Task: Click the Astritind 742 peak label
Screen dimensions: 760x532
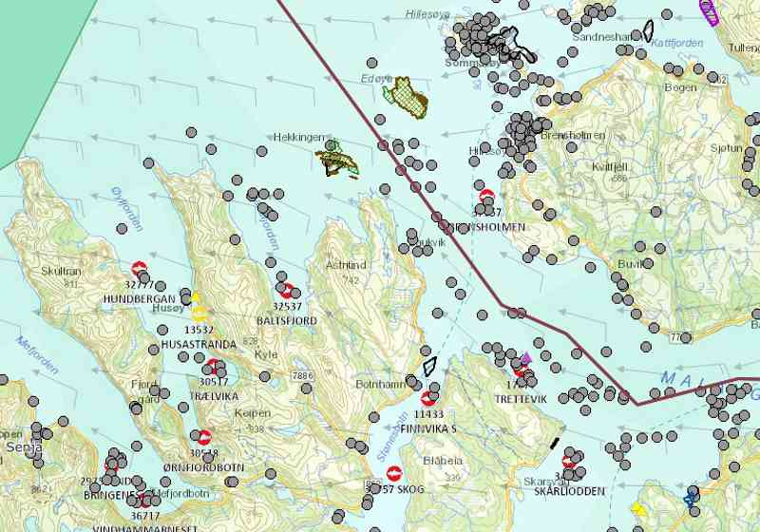Action: (x=345, y=265)
